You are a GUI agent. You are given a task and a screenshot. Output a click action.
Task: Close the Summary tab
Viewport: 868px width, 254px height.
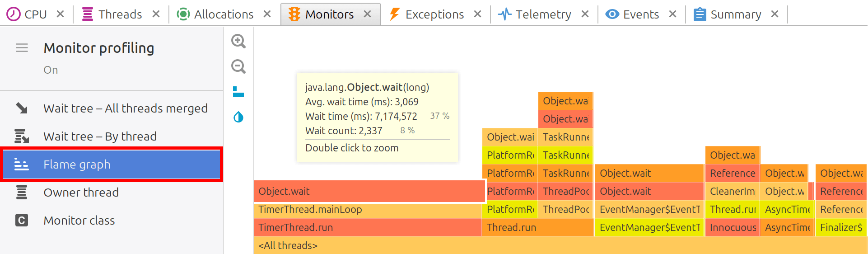tap(775, 14)
